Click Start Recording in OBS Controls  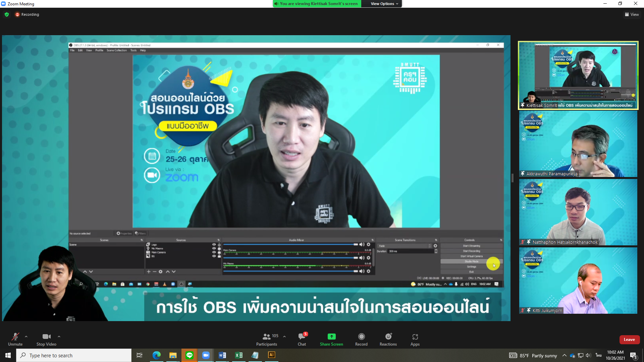coord(471,251)
